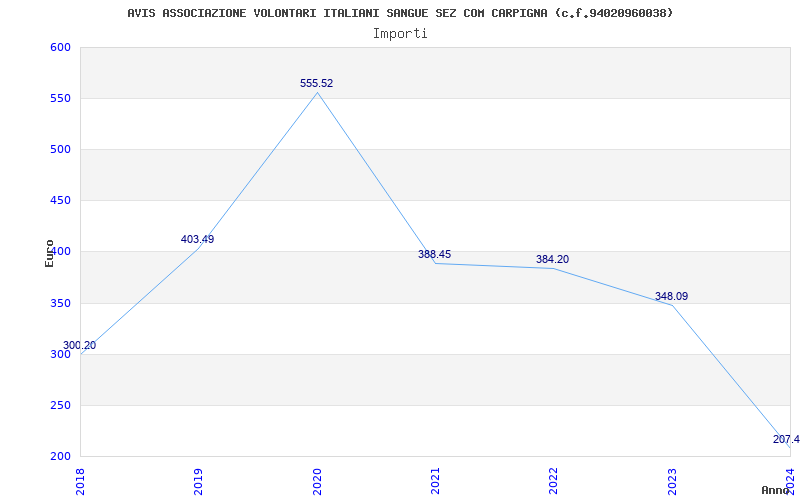The width and height of the screenshot is (800, 500).
Task: Click the 2023 x-axis label
Action: point(672,482)
